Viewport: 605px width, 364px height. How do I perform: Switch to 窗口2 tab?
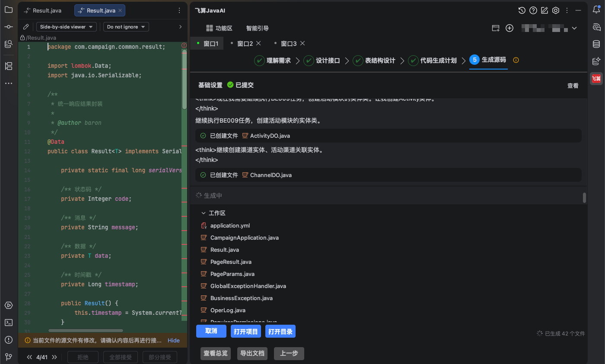click(245, 44)
